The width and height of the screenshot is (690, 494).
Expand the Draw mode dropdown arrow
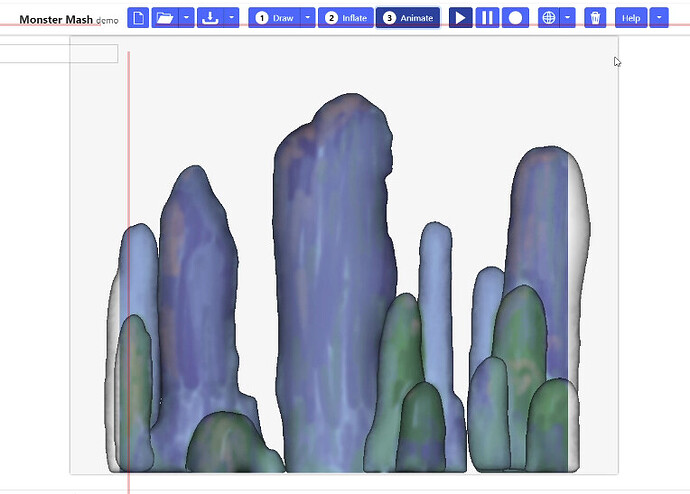[308, 18]
